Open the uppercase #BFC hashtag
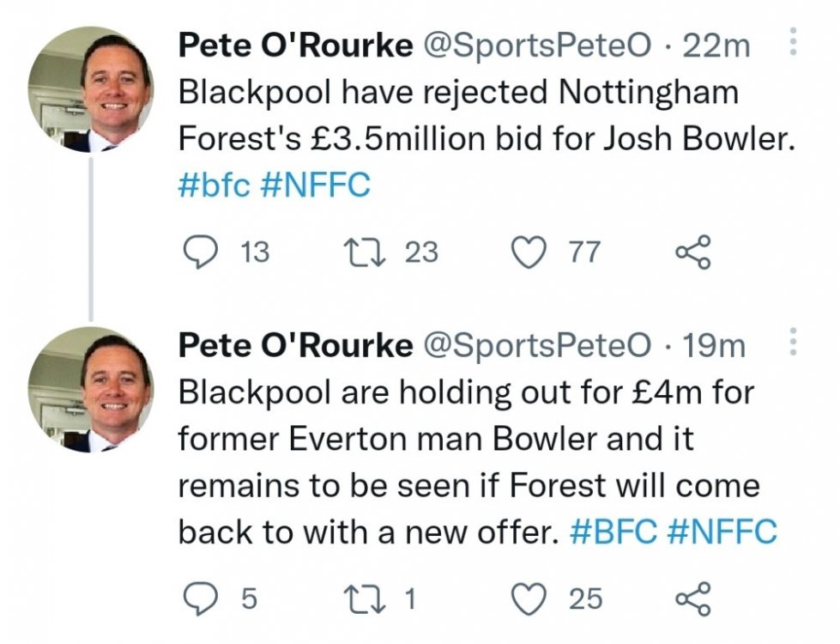 point(613,532)
